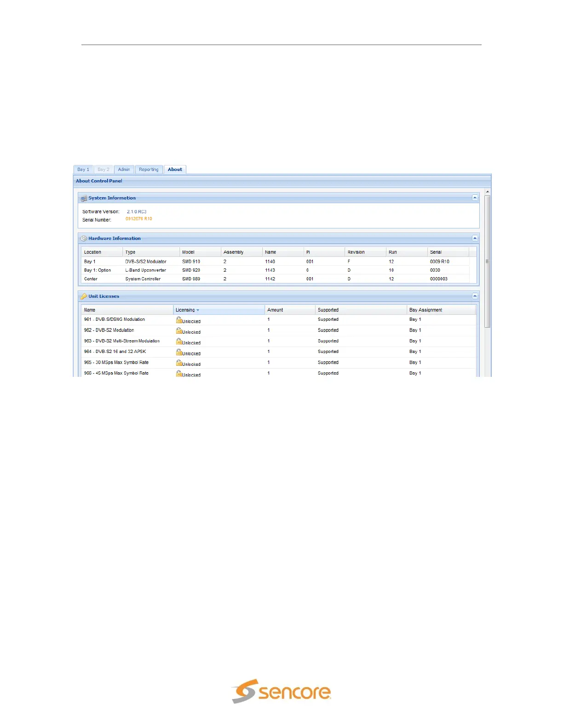Click the lock icon for 961 DVB-S/DSNG Modulation
The image size is (563, 728).
(x=179, y=320)
